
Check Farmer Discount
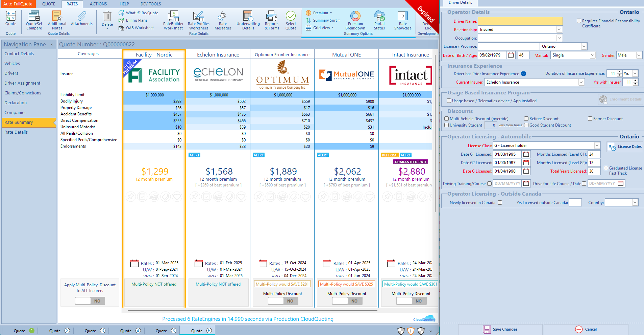590,119
